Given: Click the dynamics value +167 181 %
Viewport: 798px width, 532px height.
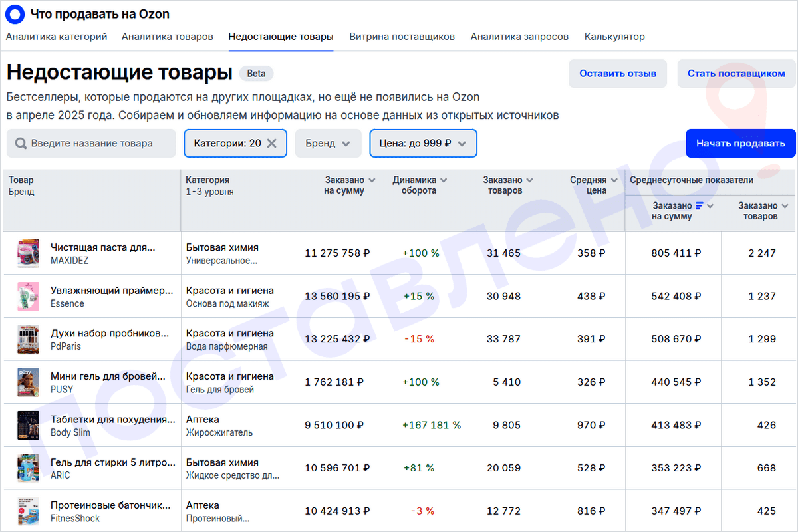Looking at the screenshot, I should click(432, 425).
